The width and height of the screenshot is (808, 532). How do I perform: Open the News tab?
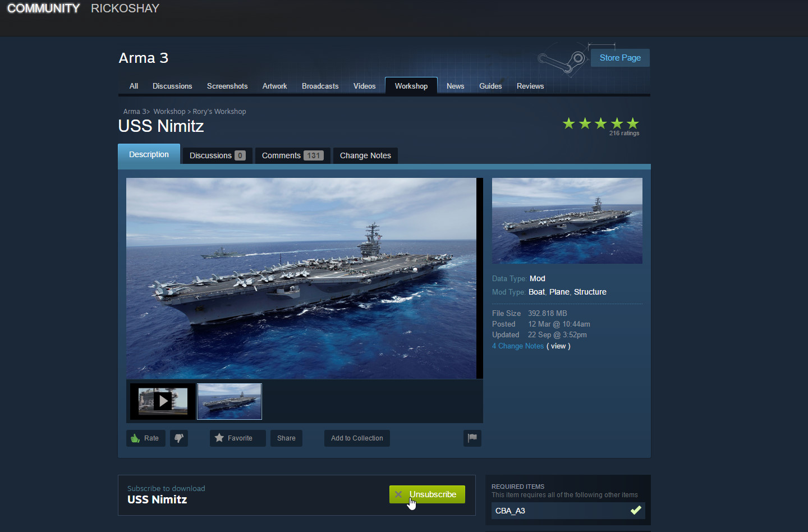click(456, 86)
